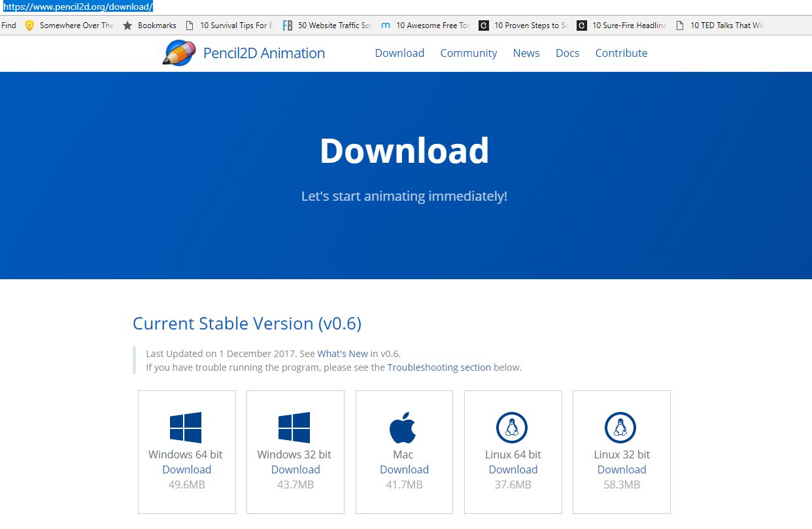The image size is (812, 529).
Task: Click the star icon beside Bookmarks
Action: 127,26
